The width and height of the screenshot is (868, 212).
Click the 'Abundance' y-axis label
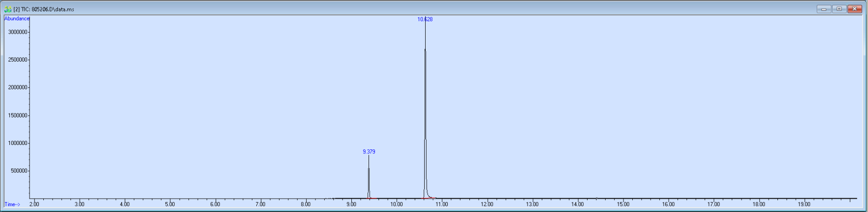pos(17,19)
